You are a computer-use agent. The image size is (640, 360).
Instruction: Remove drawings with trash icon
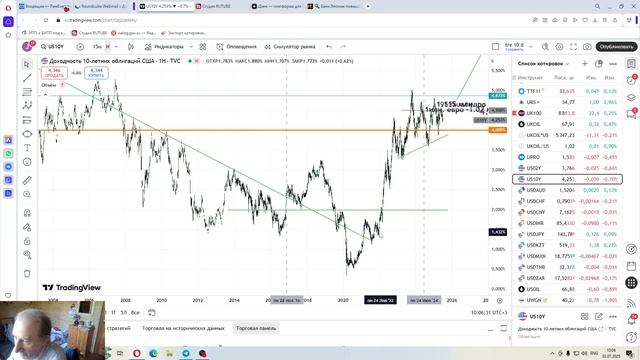click(x=27, y=273)
